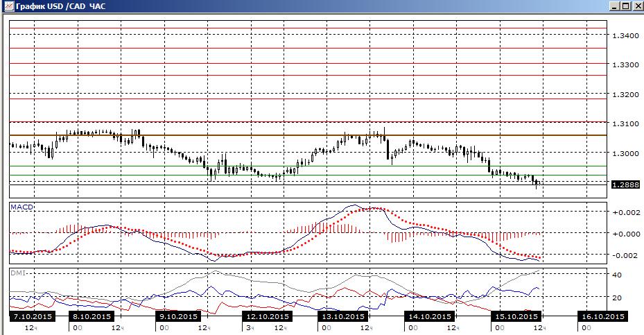Click the MACD indicator label
Viewport: 644px width, 335px height.
pos(21,207)
